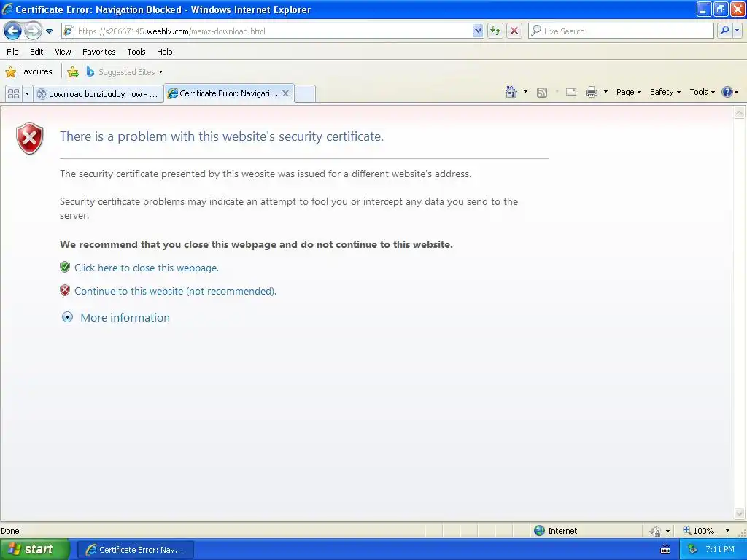This screenshot has width=747, height=560.
Task: Click the address bar URL field
Action: (x=273, y=31)
